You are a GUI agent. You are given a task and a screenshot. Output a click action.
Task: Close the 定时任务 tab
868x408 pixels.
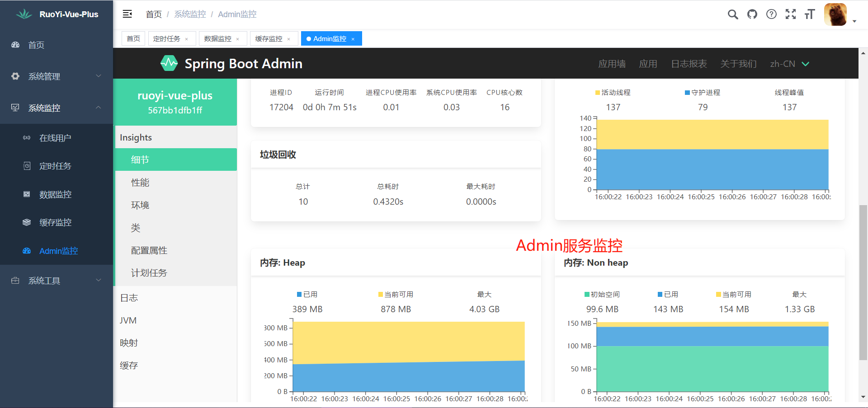(186, 39)
